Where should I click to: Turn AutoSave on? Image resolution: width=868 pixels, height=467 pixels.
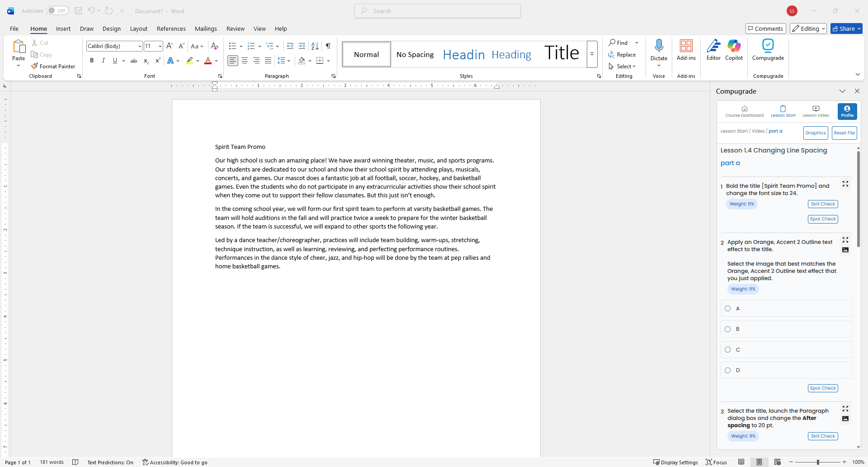pyautogui.click(x=57, y=10)
